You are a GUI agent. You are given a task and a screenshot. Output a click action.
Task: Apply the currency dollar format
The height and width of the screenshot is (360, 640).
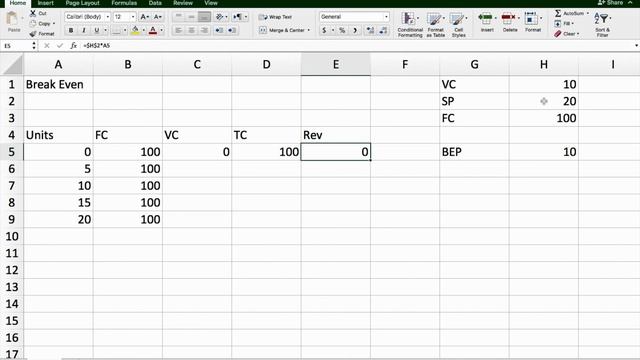coord(324,30)
